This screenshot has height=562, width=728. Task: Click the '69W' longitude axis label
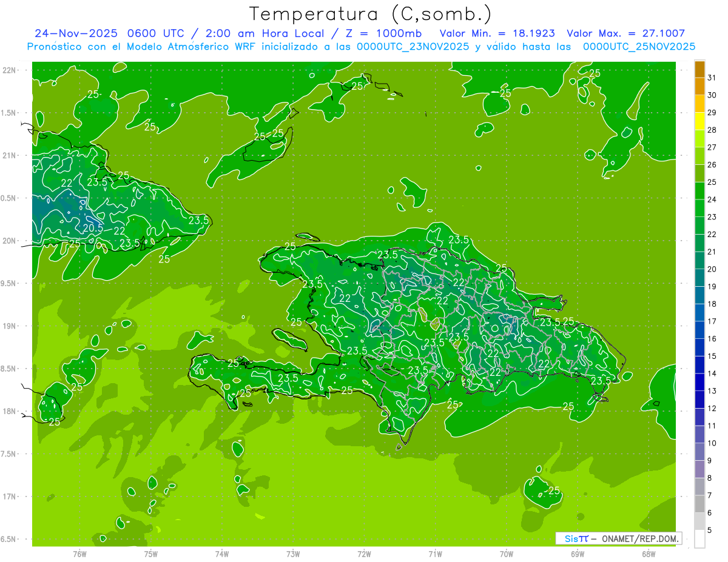point(578,554)
